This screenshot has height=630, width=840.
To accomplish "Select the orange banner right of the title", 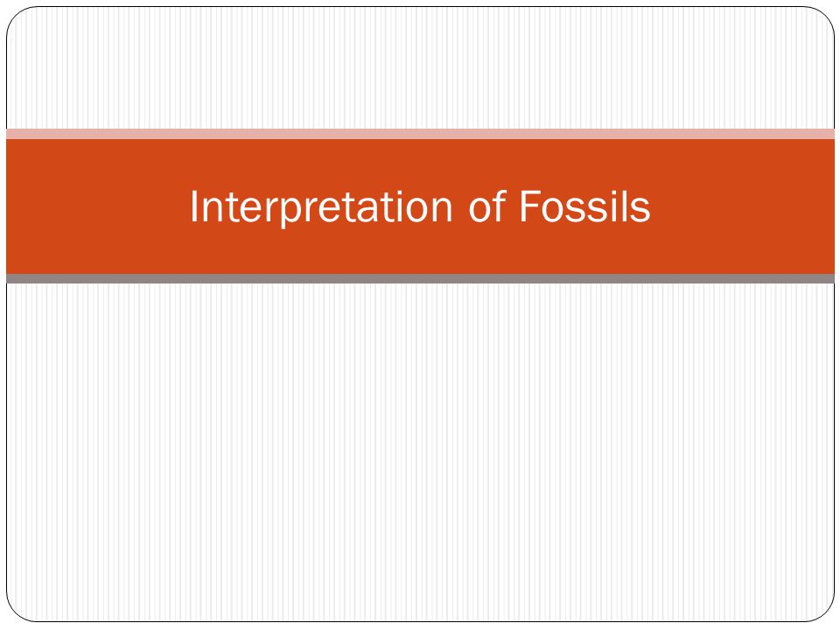I will [744, 206].
